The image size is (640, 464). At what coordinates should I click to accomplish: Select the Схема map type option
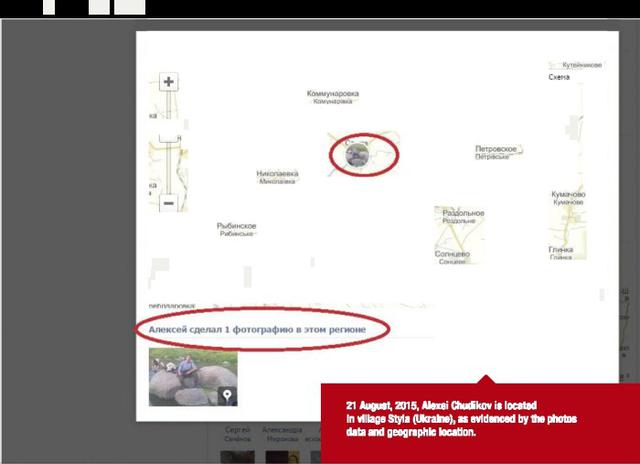click(560, 77)
